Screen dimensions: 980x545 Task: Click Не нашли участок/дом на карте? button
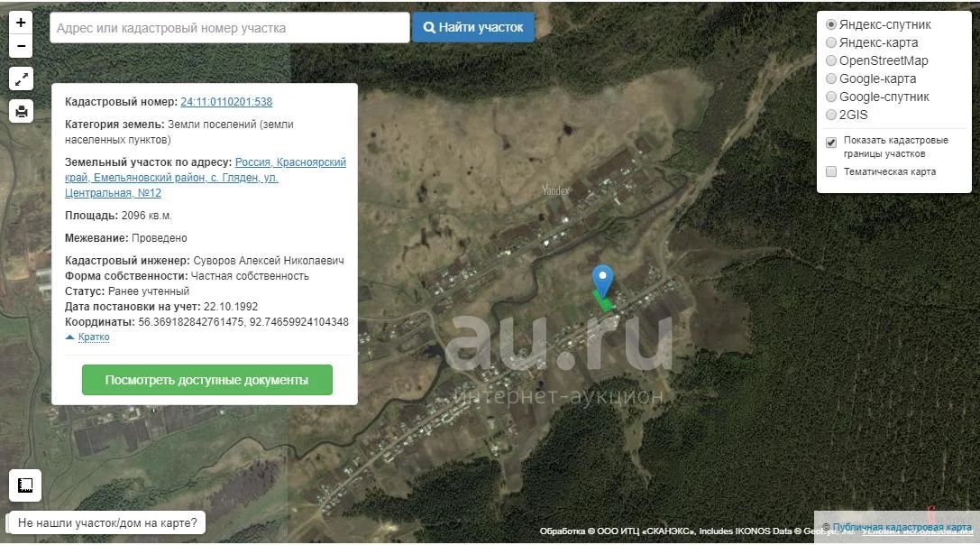(107, 523)
